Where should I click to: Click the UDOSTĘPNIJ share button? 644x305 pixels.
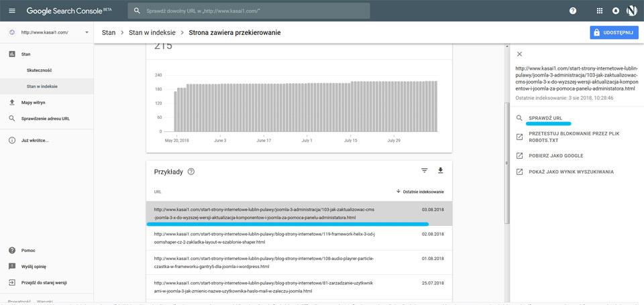[x=614, y=32]
